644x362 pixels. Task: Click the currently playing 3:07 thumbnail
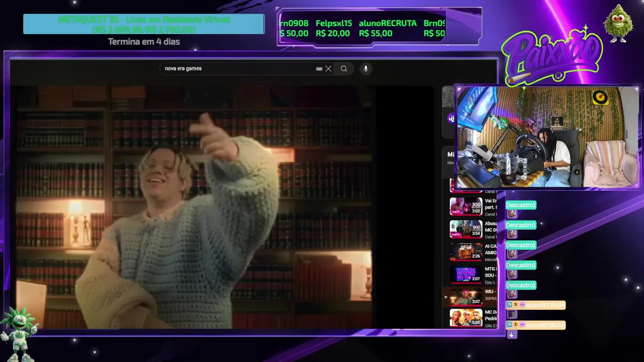coord(466,297)
